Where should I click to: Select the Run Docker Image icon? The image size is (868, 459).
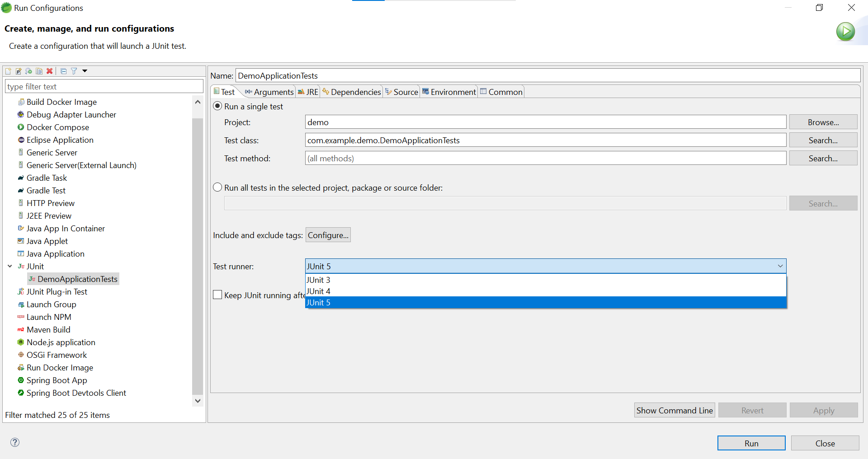21,367
